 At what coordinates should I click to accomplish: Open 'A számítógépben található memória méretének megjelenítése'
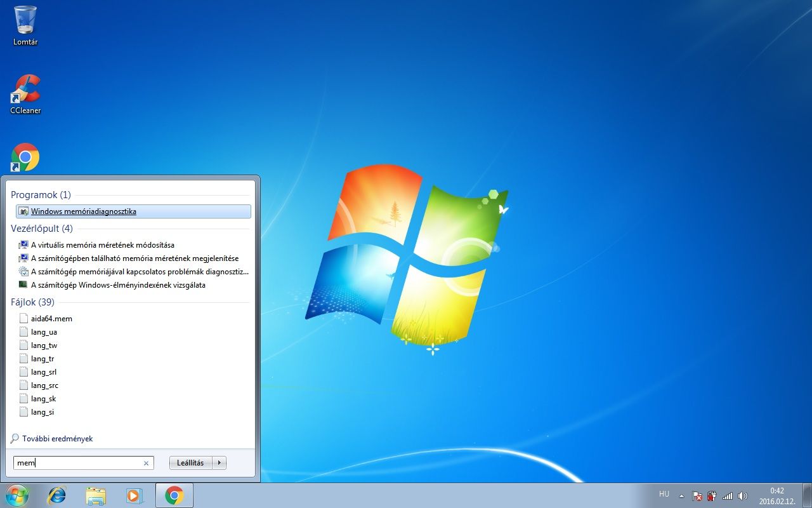click(x=134, y=258)
